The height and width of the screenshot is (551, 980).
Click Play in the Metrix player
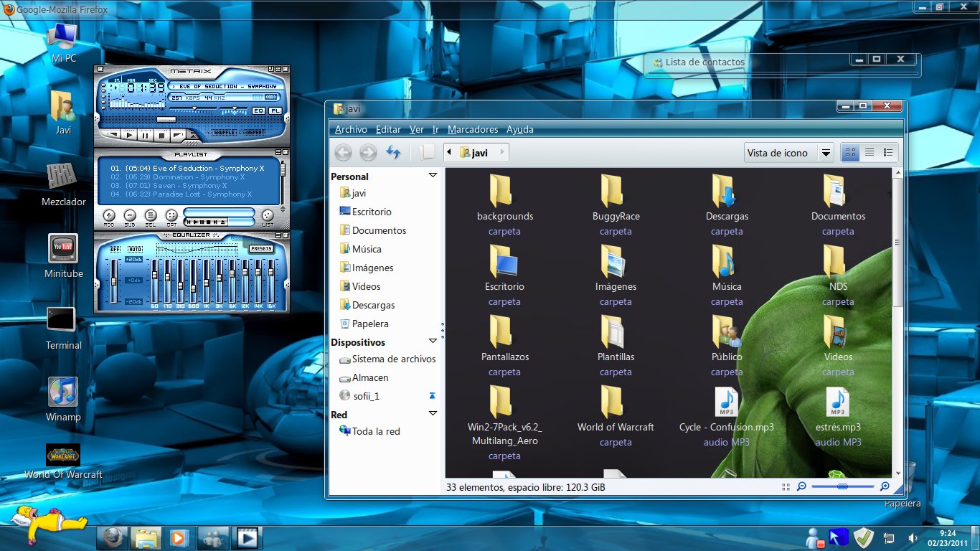coord(130,135)
